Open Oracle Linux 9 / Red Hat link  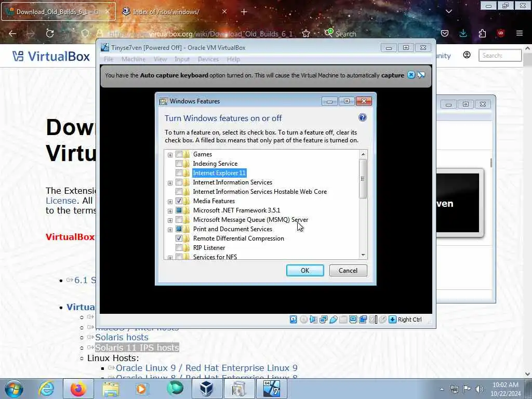(207, 368)
